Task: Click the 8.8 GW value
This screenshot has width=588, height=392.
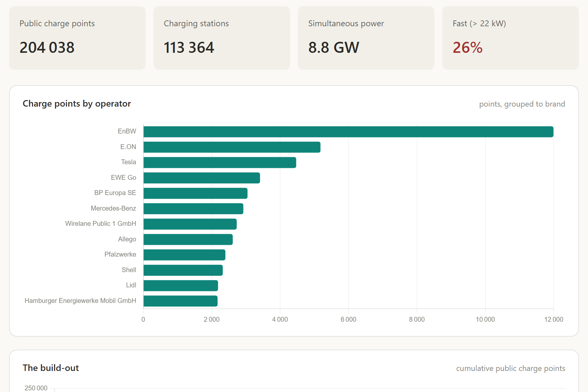Action: pyautogui.click(x=334, y=48)
